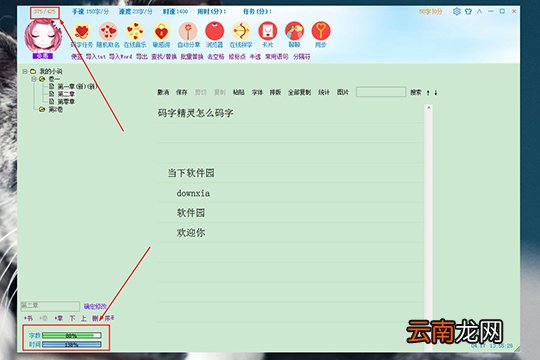Image resolution: width=540 pixels, height=360 pixels.
Task: Click the 同步 heart key icon
Action: 321,31
